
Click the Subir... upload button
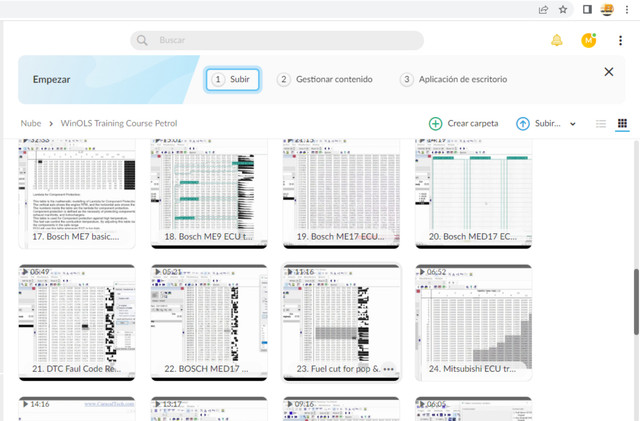click(538, 123)
